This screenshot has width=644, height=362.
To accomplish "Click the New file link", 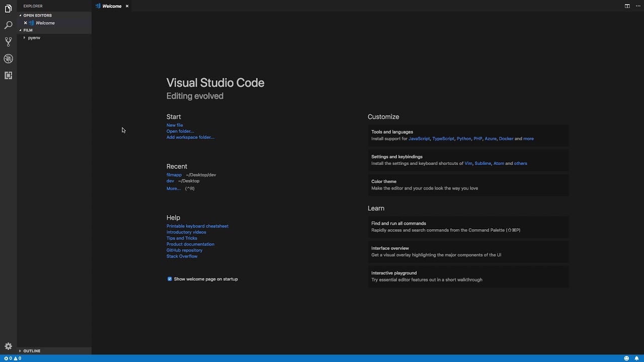I will 175,125.
